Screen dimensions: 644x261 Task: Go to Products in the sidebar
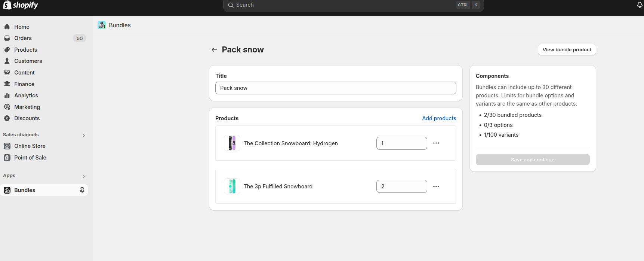click(25, 50)
